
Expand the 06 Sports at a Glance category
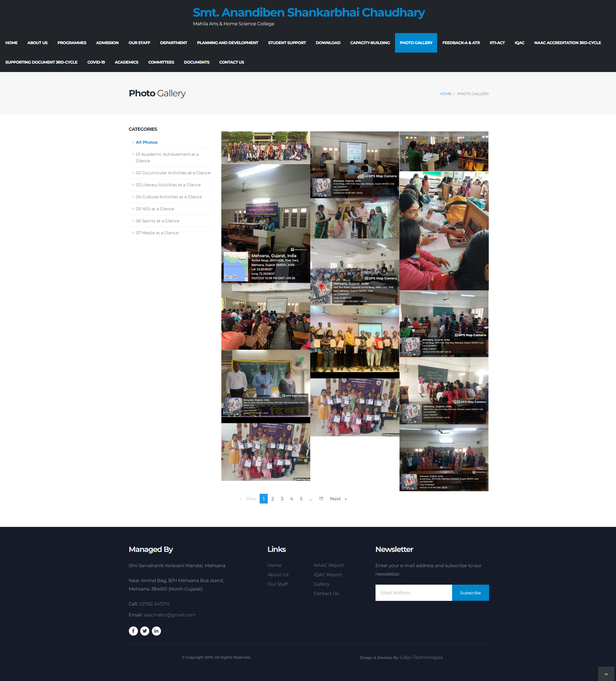tap(157, 221)
